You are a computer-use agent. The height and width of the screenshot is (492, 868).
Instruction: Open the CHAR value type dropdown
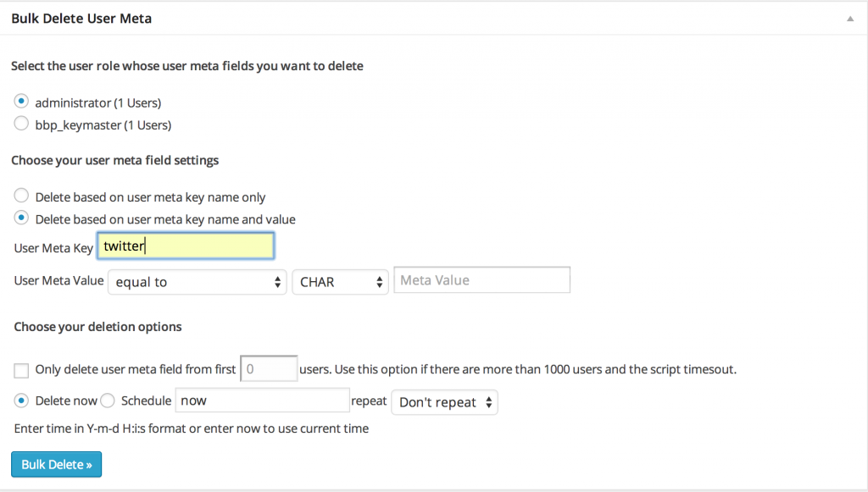(x=339, y=282)
